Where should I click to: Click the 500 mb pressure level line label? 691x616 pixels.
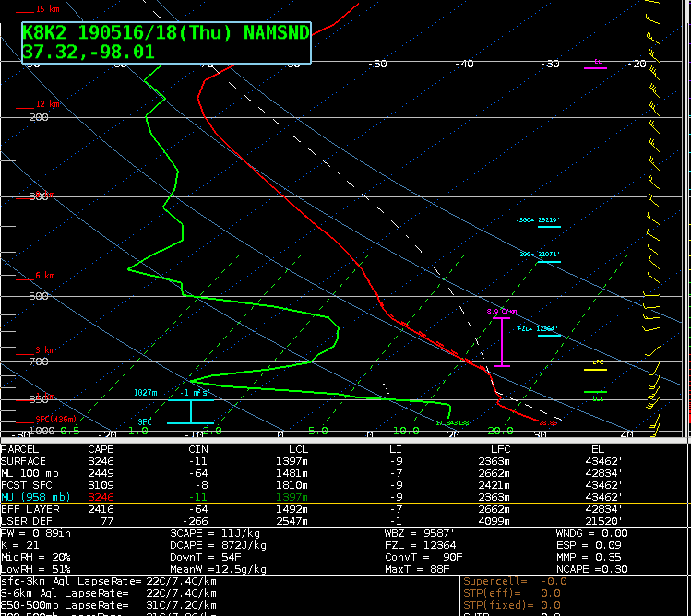pyautogui.click(x=38, y=296)
